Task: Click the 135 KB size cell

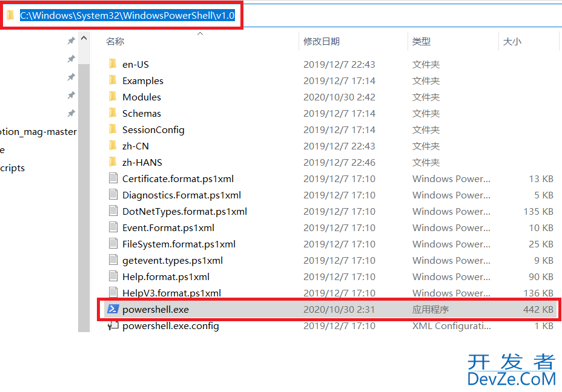Action: click(x=538, y=212)
